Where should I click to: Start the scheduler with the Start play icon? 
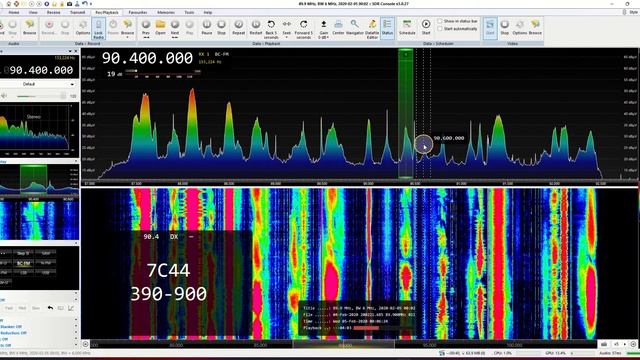click(426, 28)
